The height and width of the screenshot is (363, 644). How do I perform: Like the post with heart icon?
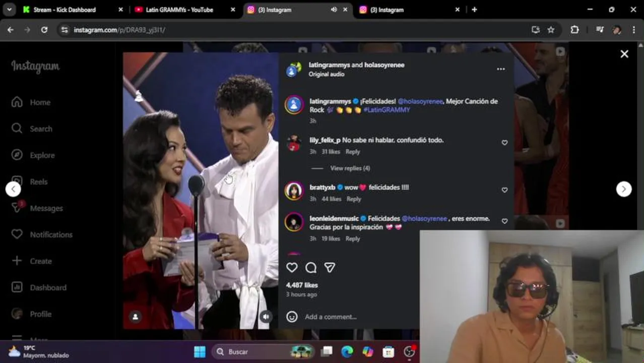292,268
